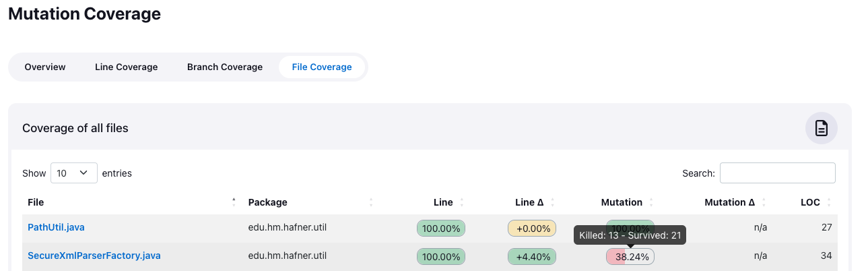Screen dimensions: 868x271
Task: Click PathUtil's 100.00% line coverage badge
Action: point(441,229)
